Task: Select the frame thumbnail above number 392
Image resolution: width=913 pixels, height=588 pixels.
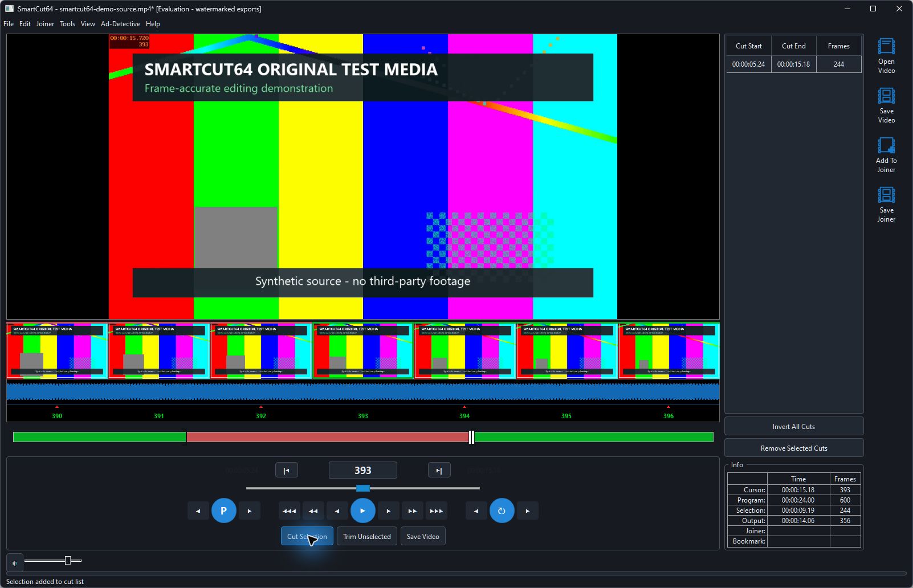Action: pos(261,351)
